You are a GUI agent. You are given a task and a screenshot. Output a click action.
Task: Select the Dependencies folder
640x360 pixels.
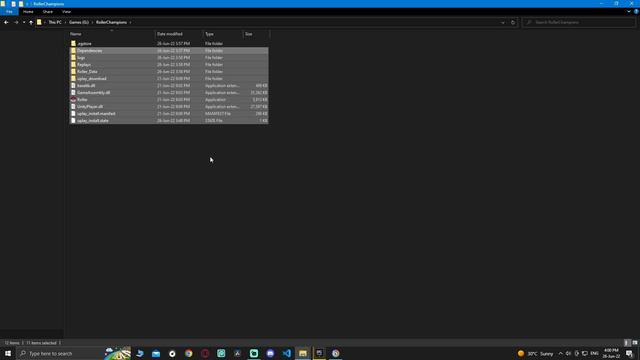[169, 51]
